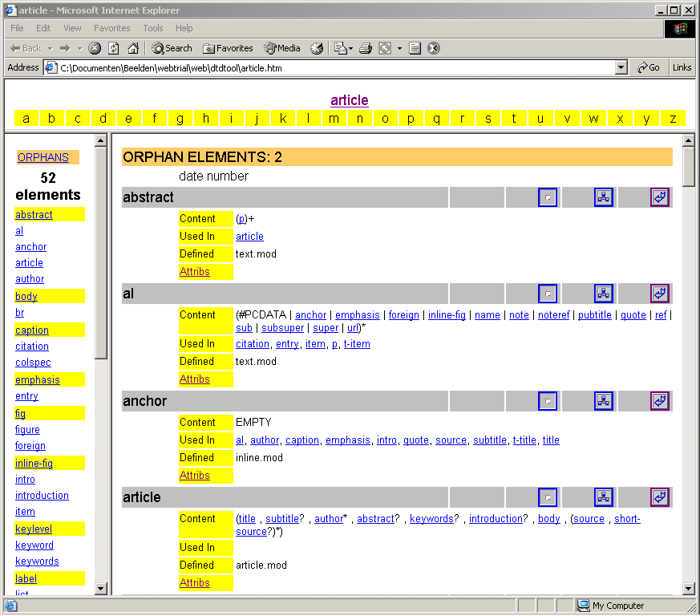Open the Favorites menu
700x616 pixels.
click(x=112, y=28)
